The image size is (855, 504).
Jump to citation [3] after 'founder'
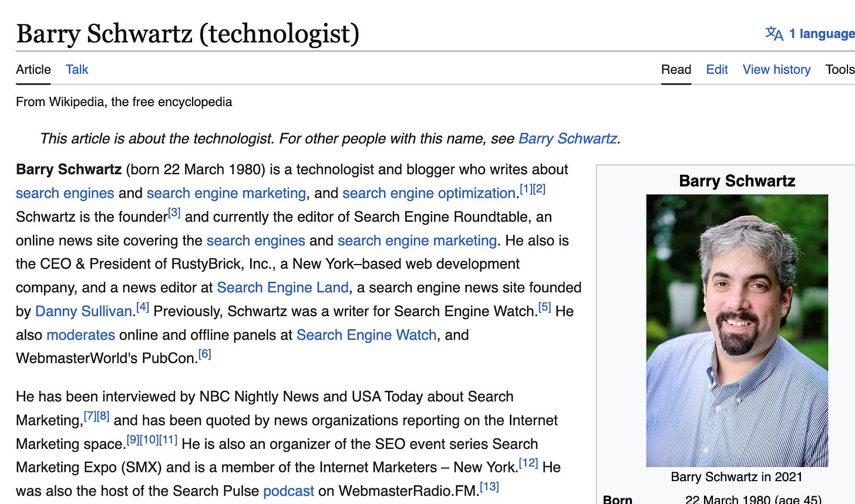pos(174,212)
